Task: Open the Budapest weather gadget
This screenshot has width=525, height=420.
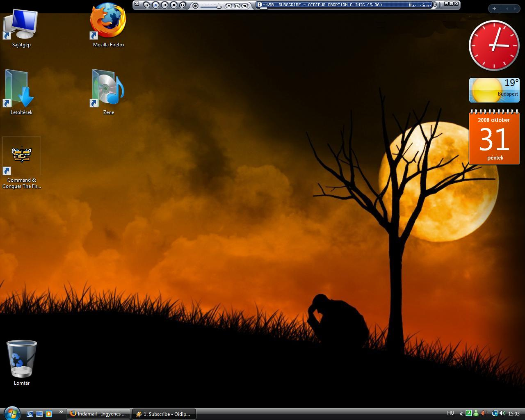Action: [494, 90]
